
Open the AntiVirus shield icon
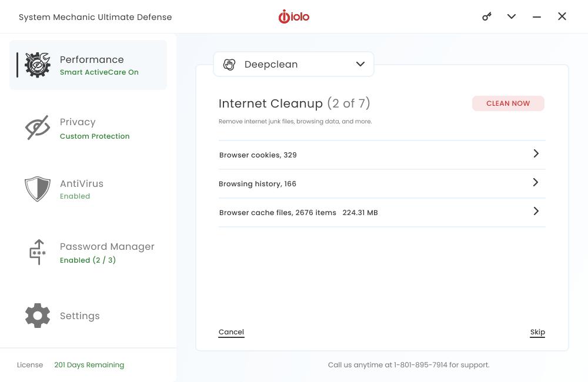pyautogui.click(x=38, y=189)
